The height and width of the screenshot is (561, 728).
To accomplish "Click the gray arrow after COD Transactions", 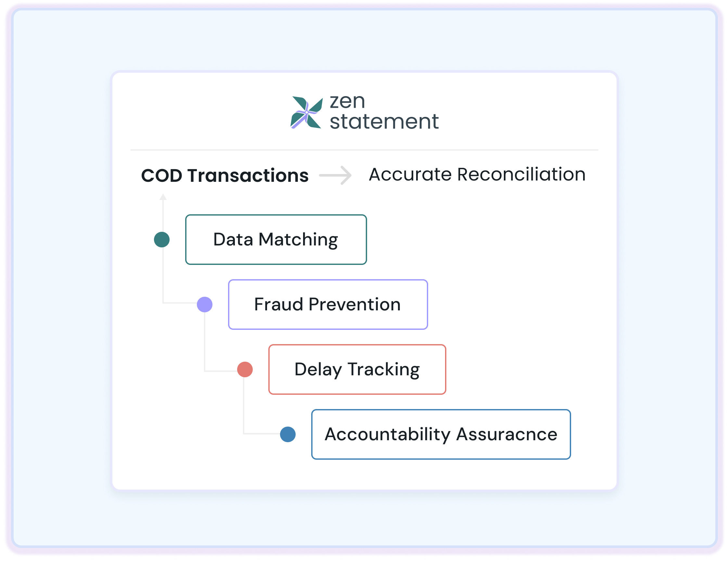I will (335, 175).
